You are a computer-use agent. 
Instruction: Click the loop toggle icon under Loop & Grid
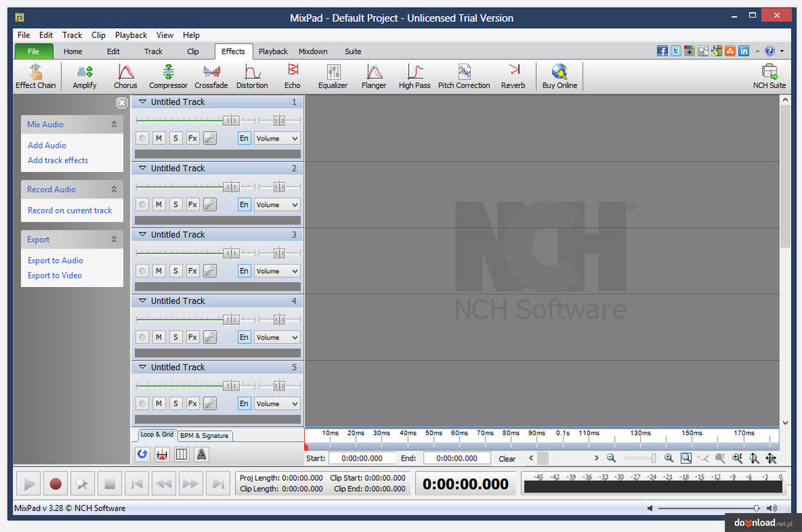coord(143,454)
